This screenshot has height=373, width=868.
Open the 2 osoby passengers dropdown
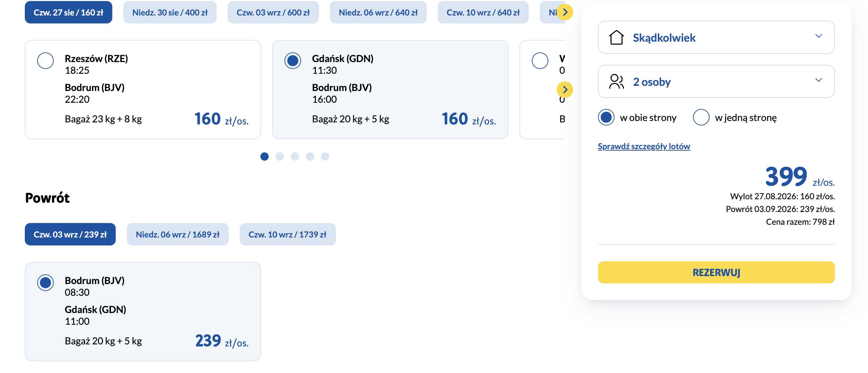[x=716, y=81]
